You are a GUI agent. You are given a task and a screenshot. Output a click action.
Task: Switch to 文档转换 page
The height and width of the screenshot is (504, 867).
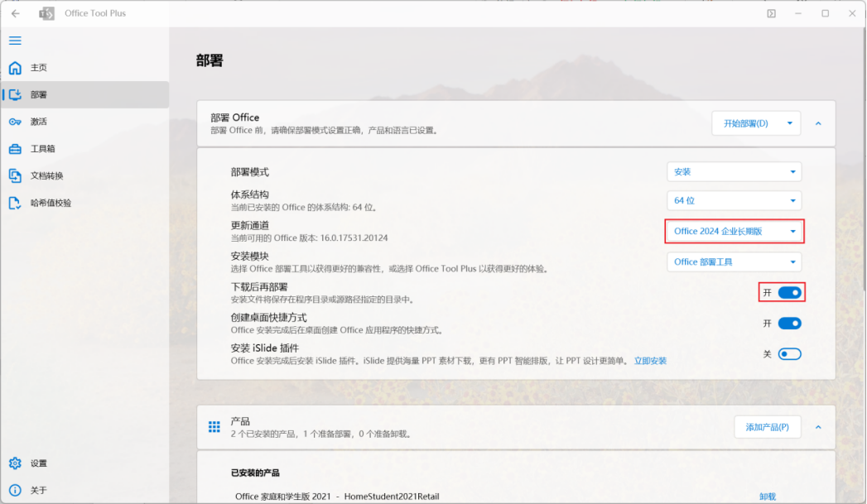[85, 175]
